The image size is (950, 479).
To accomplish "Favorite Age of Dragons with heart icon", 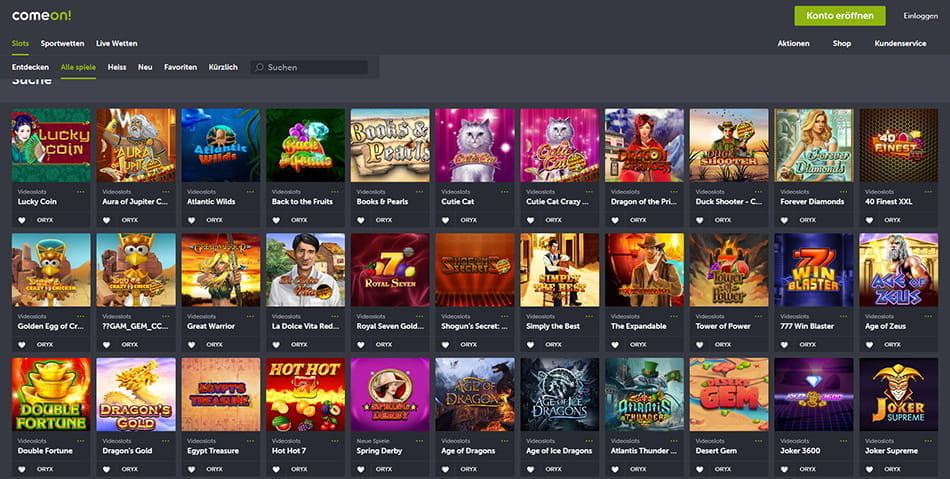I will point(446,469).
